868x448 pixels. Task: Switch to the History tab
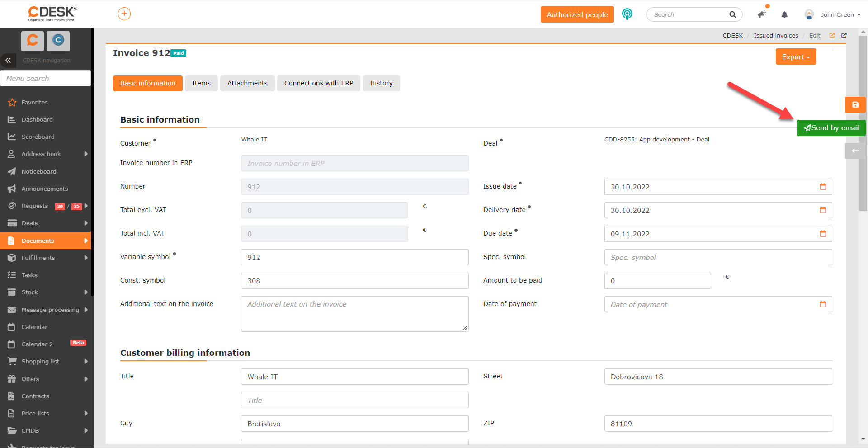click(x=381, y=83)
